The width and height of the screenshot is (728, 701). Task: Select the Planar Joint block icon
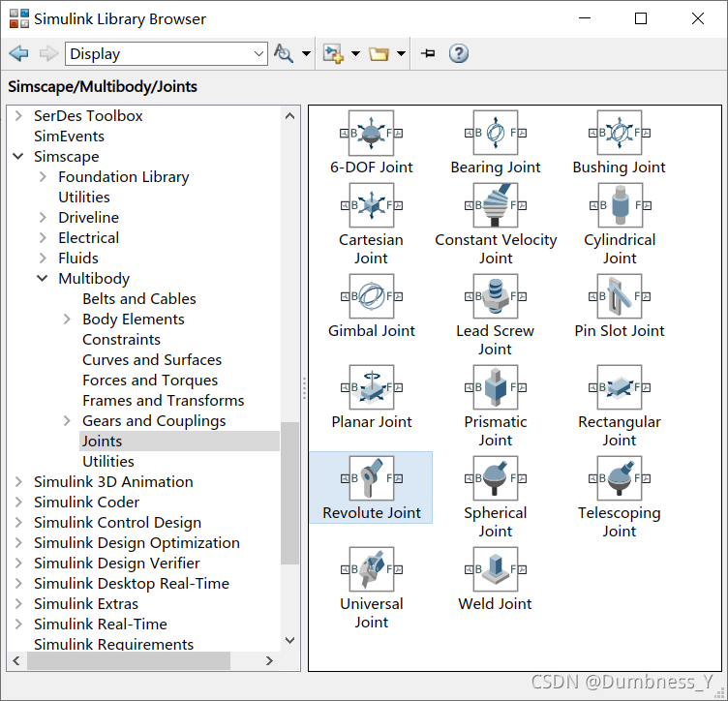(x=371, y=387)
